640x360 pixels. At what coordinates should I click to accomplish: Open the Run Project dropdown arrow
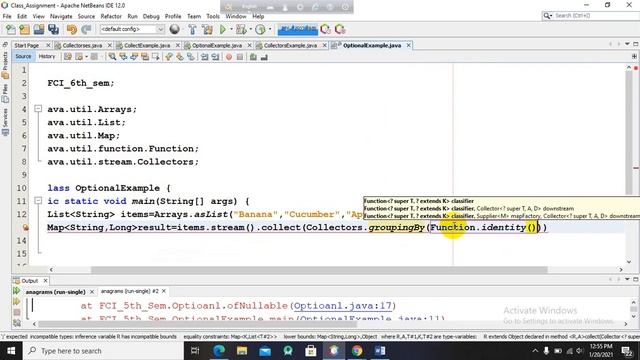tap(231, 29)
